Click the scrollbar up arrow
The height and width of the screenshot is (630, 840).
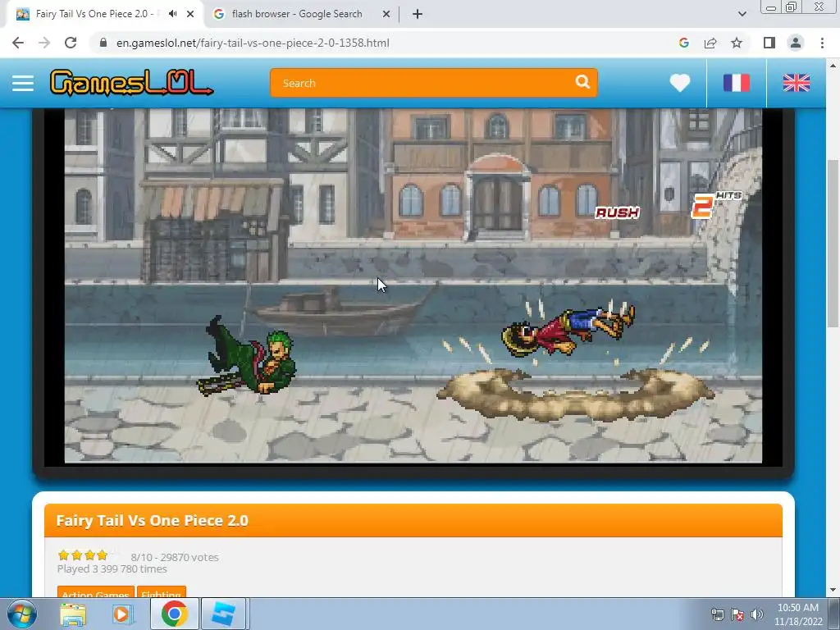pos(833,66)
